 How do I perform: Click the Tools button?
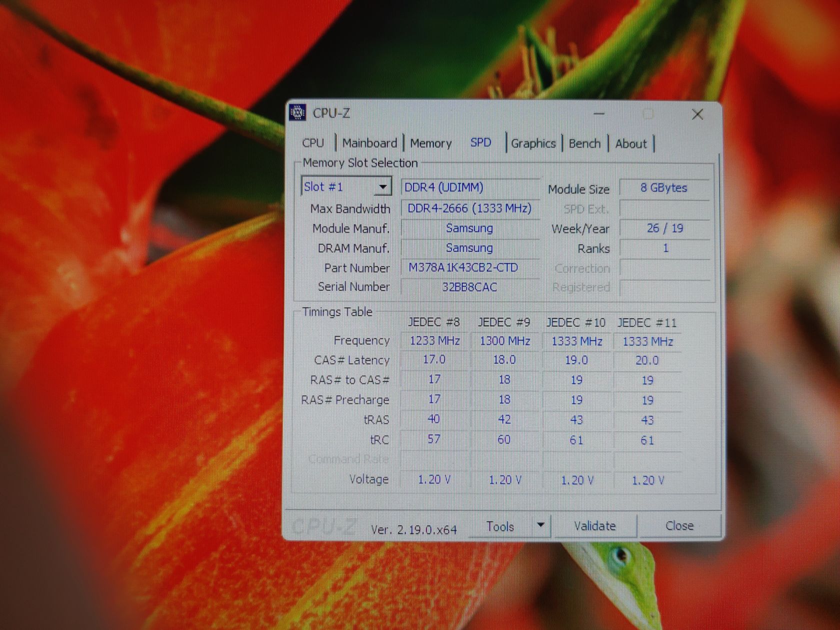(500, 526)
